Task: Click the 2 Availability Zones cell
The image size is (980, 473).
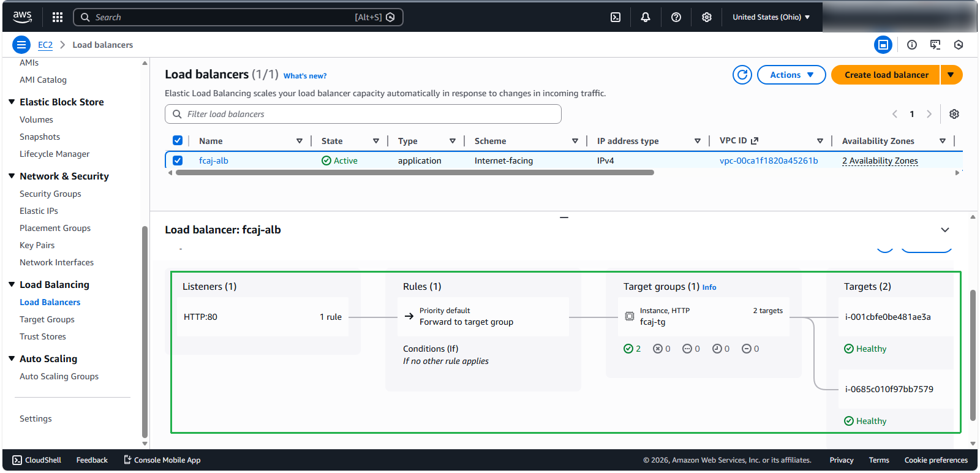Action: (x=880, y=161)
